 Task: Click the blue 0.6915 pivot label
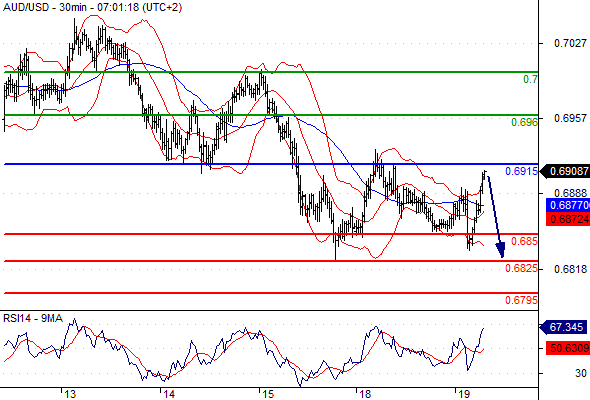(x=521, y=171)
